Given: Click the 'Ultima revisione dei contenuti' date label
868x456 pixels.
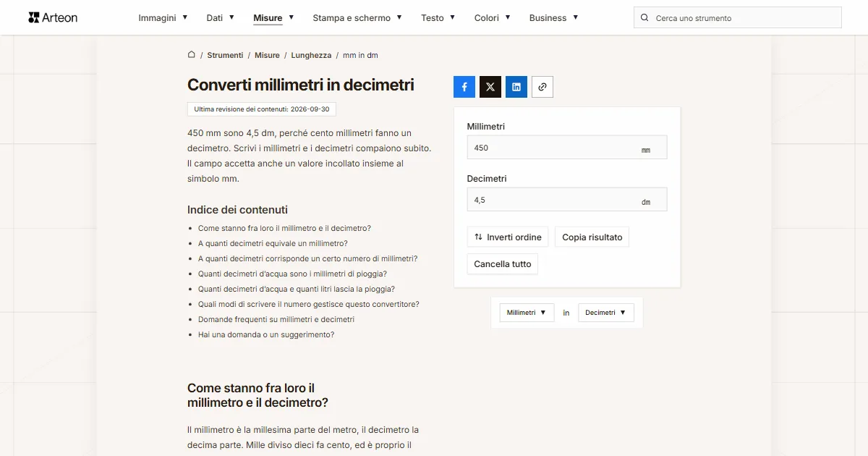Looking at the screenshot, I should (x=262, y=109).
